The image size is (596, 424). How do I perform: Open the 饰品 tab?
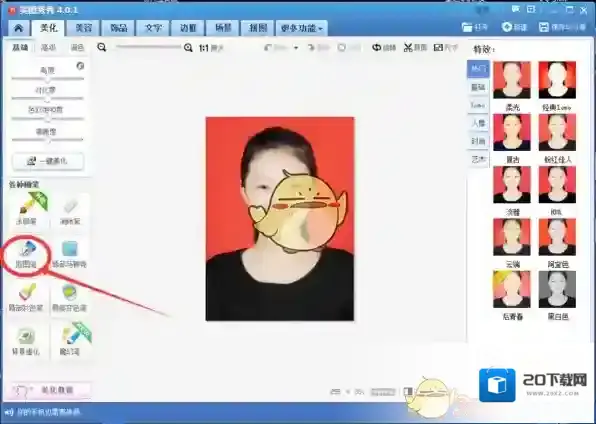point(118,28)
